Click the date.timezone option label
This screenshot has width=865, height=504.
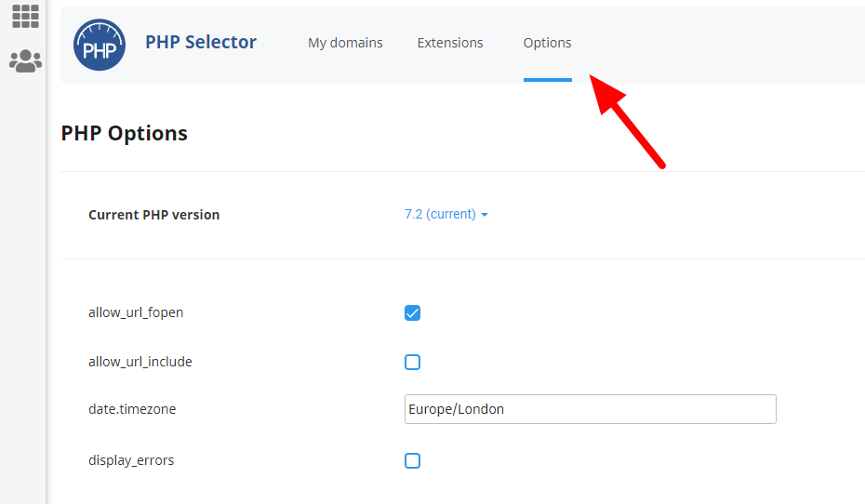coord(132,409)
